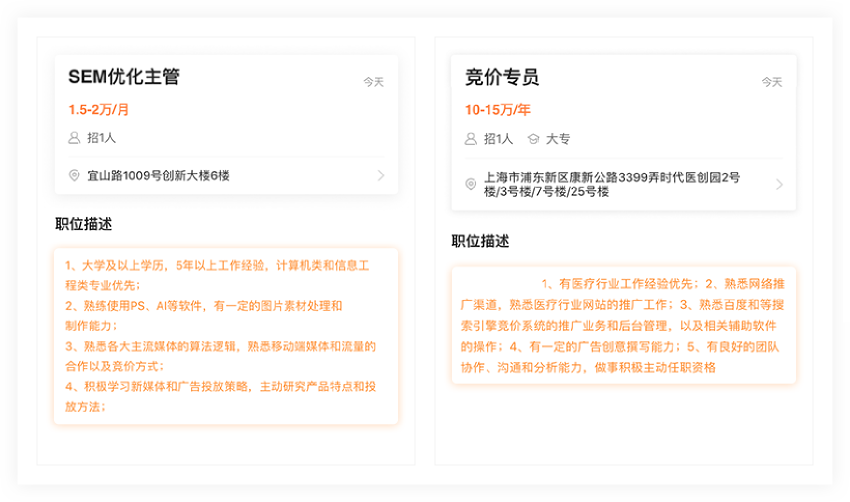
Task: Click the location pin icon beside 宜山路1009号
Action: 74,175
